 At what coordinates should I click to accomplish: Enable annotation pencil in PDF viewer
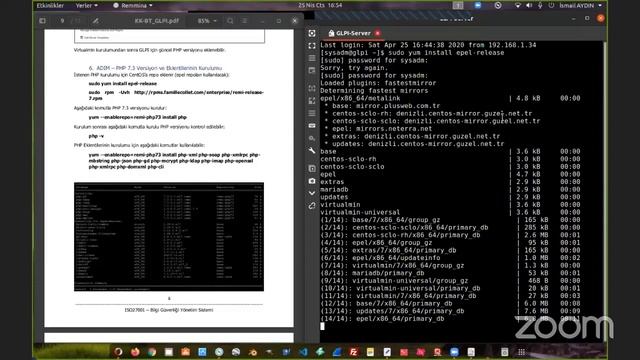coord(96,21)
